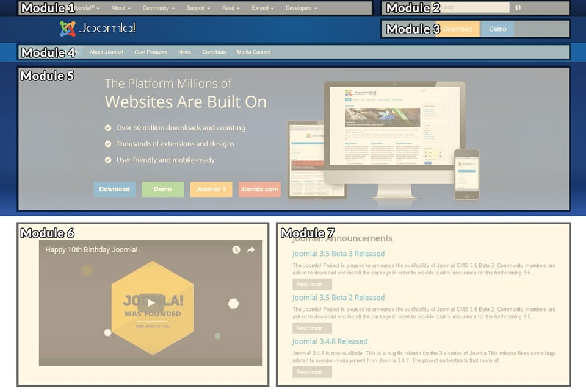Screen dimensions: 586x392
Task: Open the Support dropdown menu
Action: click(x=198, y=8)
